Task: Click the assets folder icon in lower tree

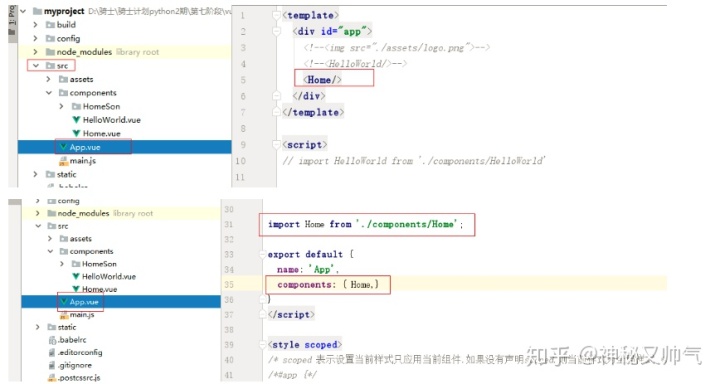Action: (64, 238)
